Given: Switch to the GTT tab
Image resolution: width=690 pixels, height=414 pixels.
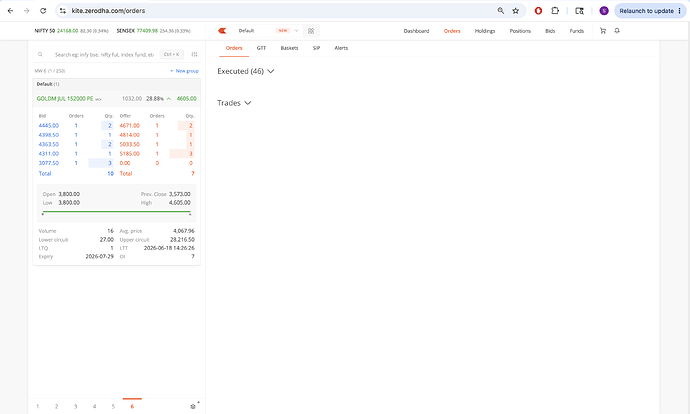Looking at the screenshot, I should (x=261, y=48).
